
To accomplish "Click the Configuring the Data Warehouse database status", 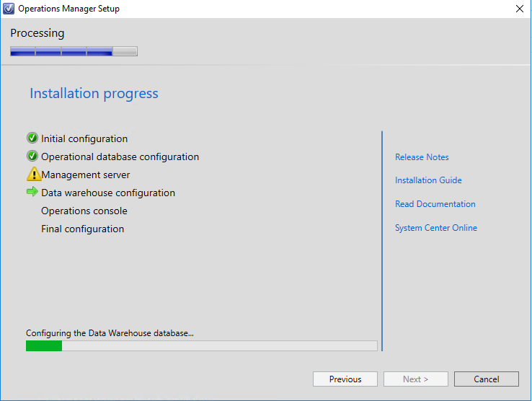I will [x=110, y=333].
